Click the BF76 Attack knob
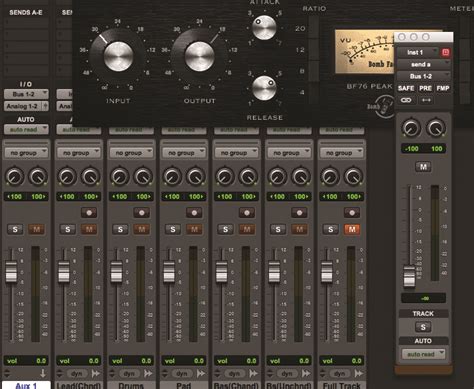 264,27
